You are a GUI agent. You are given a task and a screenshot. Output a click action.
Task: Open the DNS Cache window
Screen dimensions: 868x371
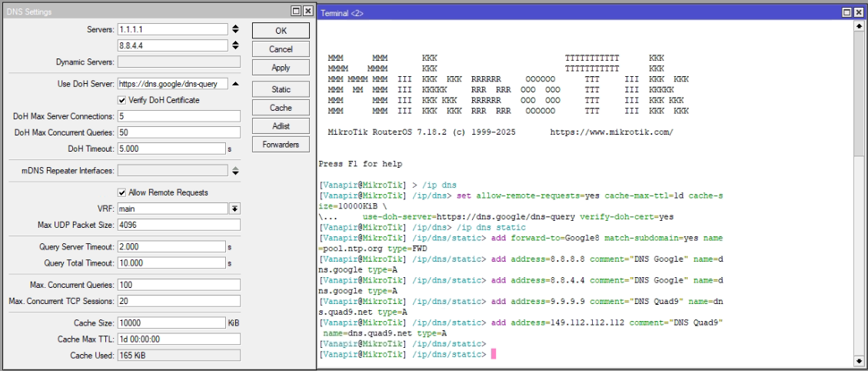pyautogui.click(x=281, y=108)
